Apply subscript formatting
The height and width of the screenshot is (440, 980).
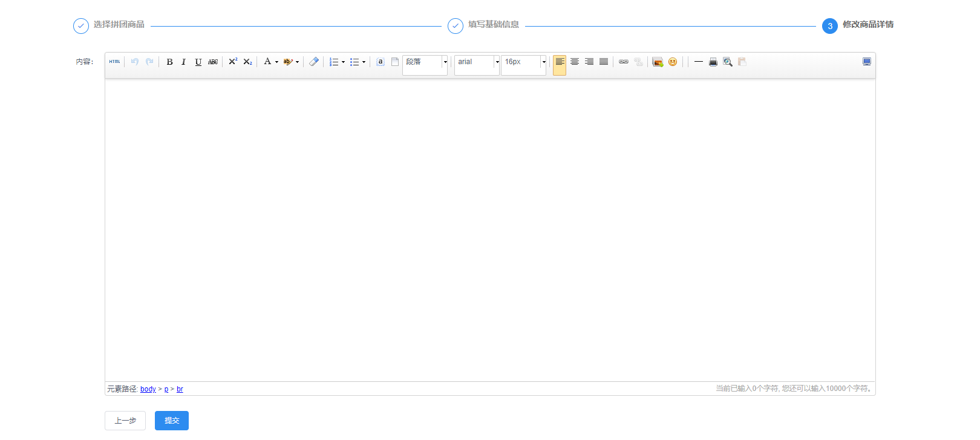[x=247, y=62]
